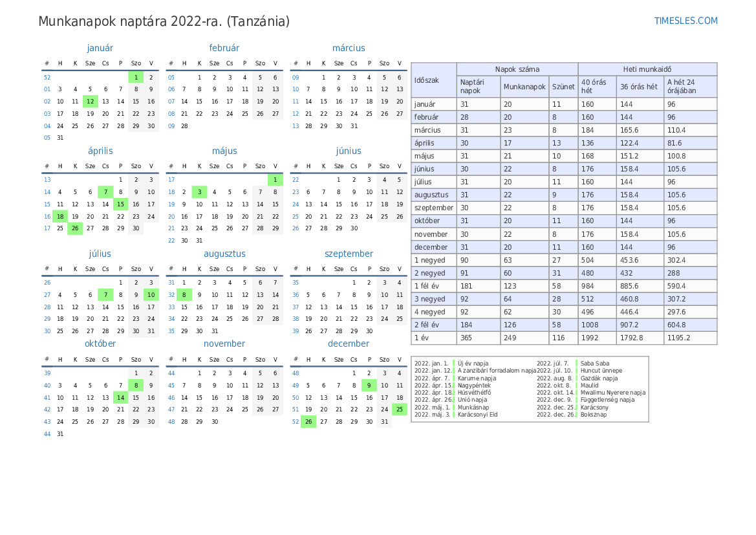Select Mwalimu Nyerere napja in holiday list
Screen dimensions: 756x535
[612, 393]
